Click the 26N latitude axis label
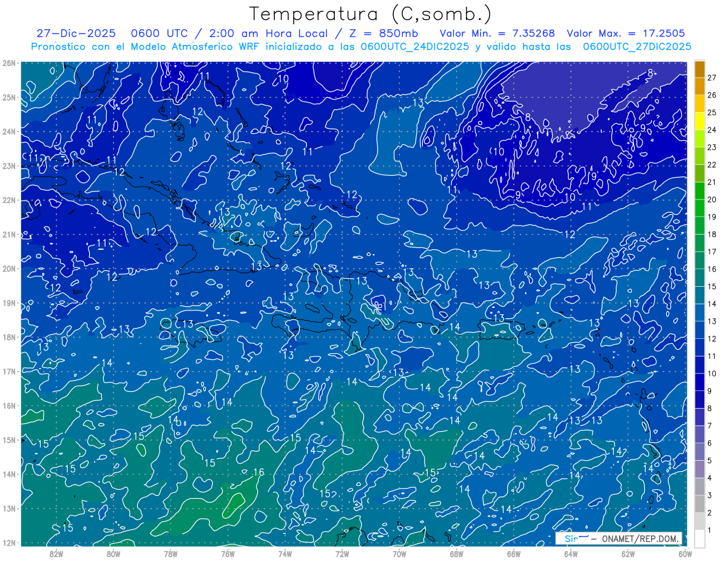 coord(9,63)
